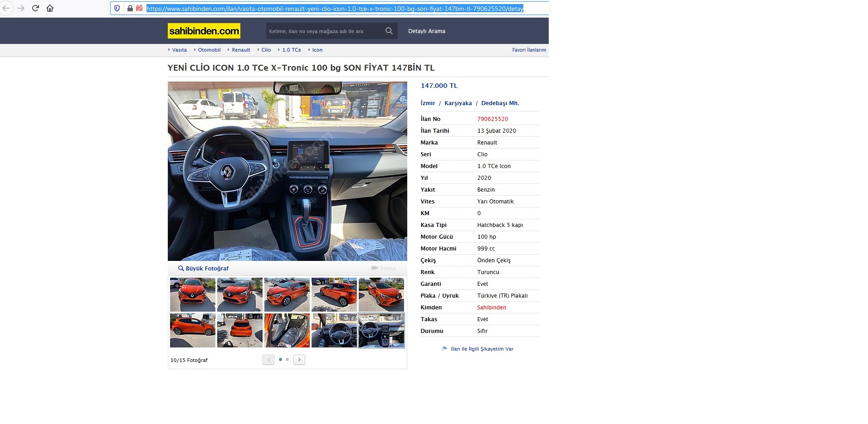Image resolution: width=868 pixels, height=424 pixels.
Task: Go to previous thumbnail page arrow
Action: 268,360
